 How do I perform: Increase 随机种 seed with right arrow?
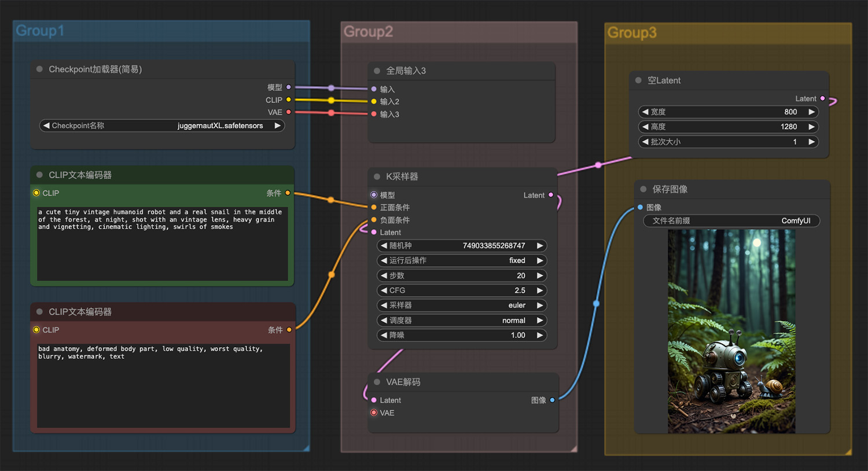pos(539,245)
